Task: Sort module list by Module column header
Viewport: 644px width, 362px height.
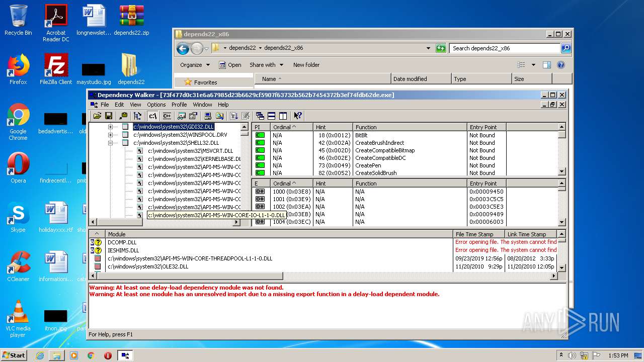Action: point(279,234)
